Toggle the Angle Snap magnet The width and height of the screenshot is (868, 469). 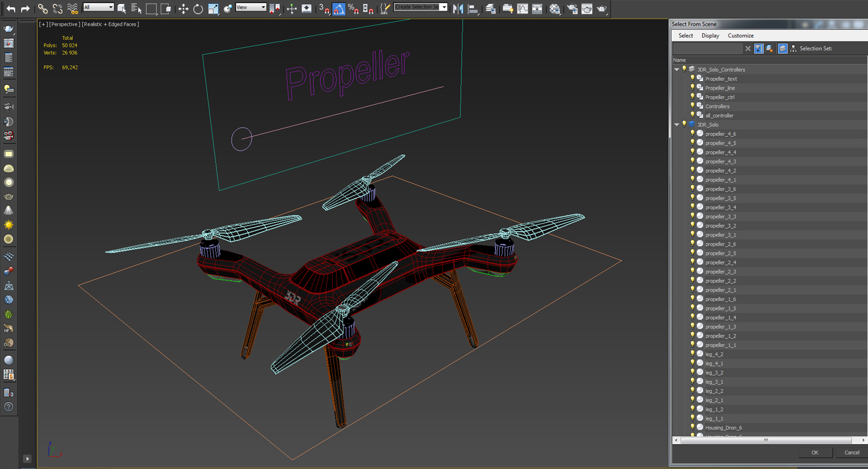[x=339, y=8]
